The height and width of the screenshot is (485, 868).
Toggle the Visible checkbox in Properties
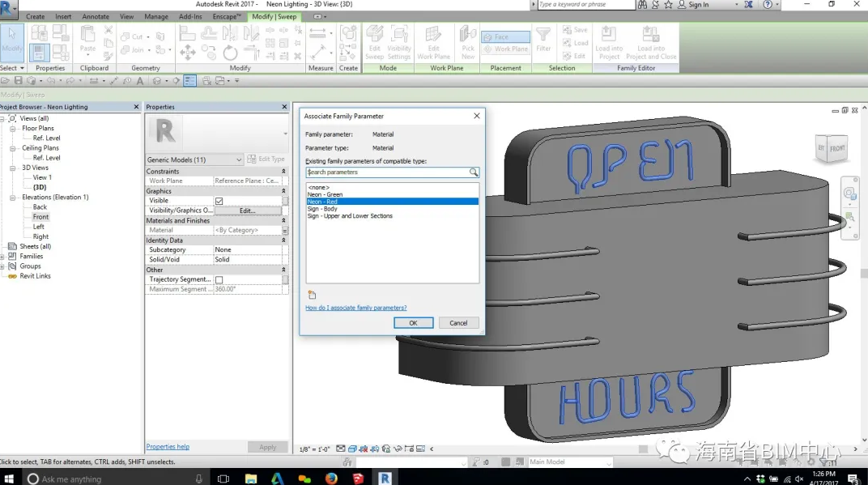tap(219, 201)
